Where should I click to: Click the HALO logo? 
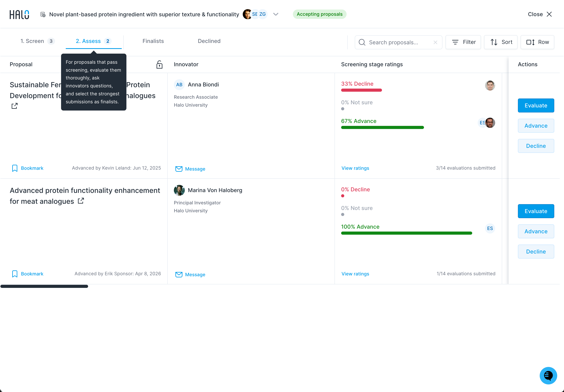(19, 15)
